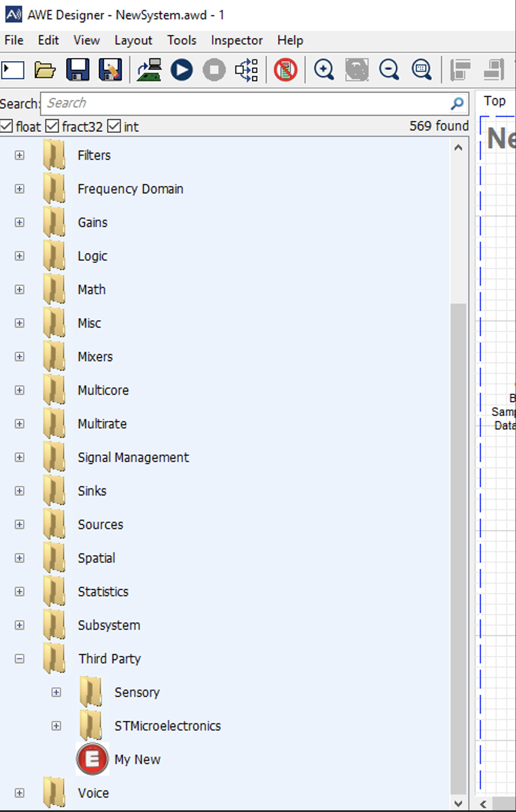The height and width of the screenshot is (812, 516).
Task: Expand the STMicroelectronics subfolder
Action: [x=56, y=726]
